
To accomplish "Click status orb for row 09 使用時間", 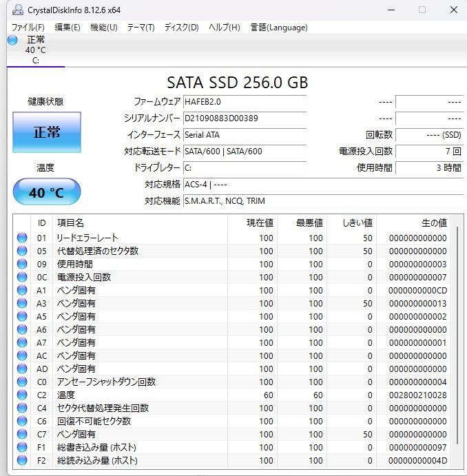I will (x=22, y=264).
